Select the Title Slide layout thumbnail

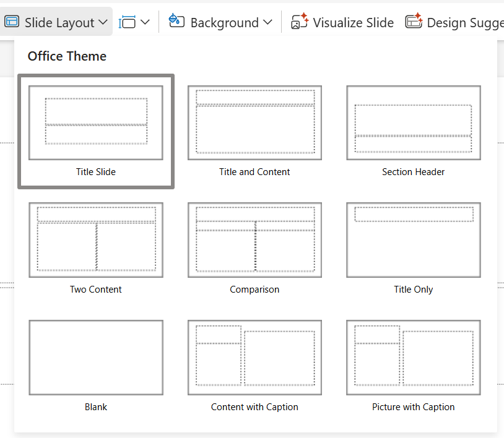pyautogui.click(x=96, y=122)
